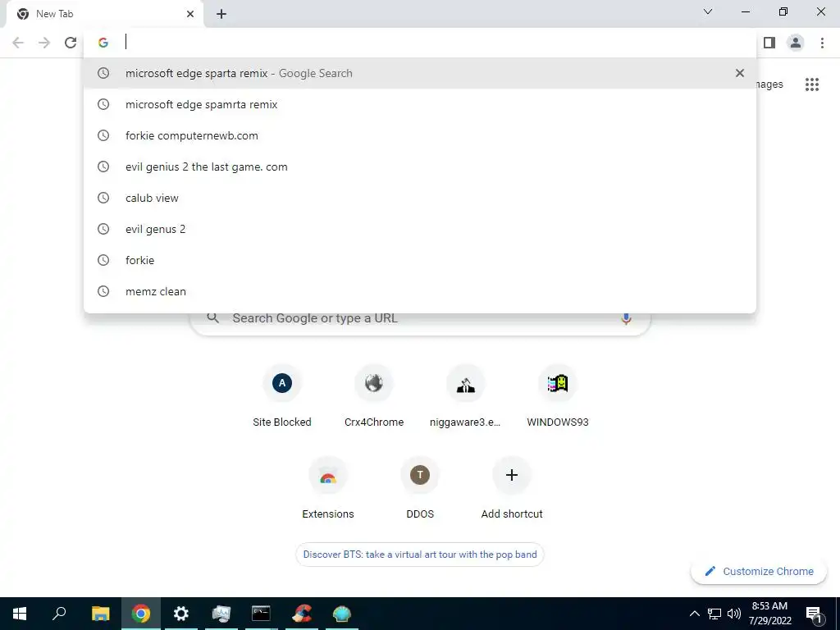The height and width of the screenshot is (630, 840).
Task: Open the volume control in system tray
Action: (x=734, y=614)
